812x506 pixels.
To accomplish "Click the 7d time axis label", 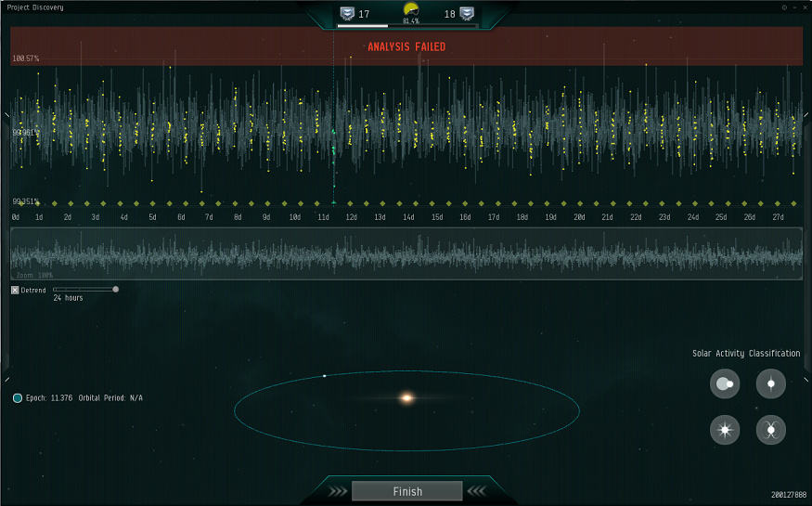I will tap(209, 217).
